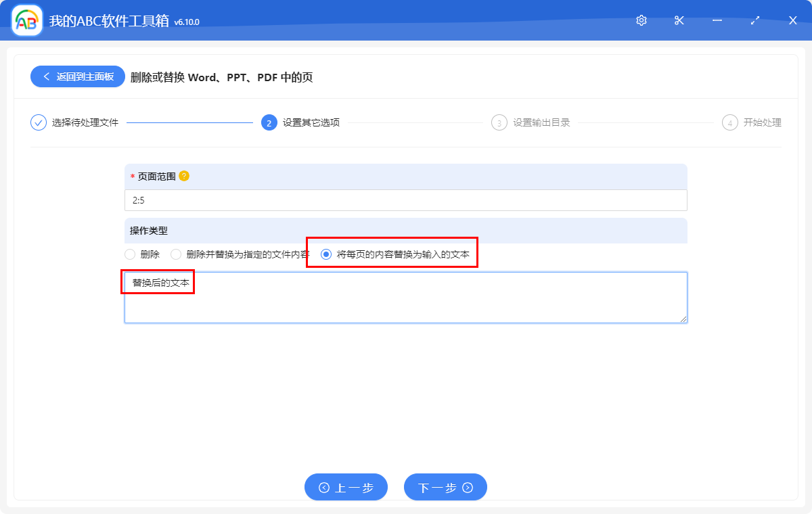Click the 选择待处理文件 step label
Image resolution: width=812 pixels, height=514 pixels.
pos(85,122)
